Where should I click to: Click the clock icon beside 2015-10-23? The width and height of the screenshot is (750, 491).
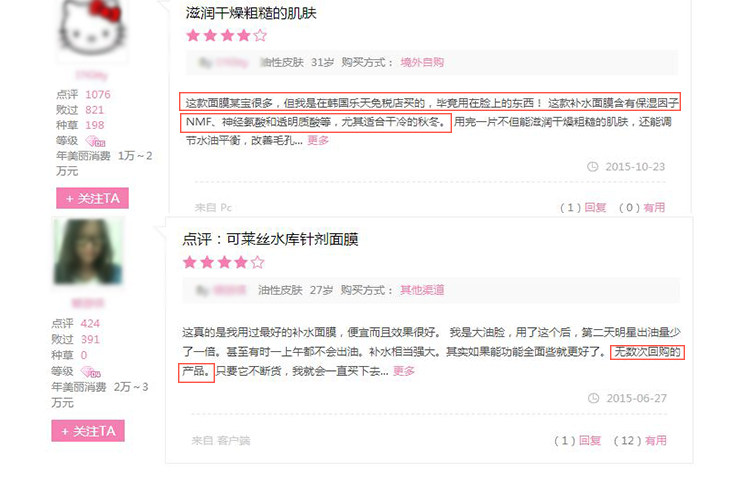tap(593, 167)
